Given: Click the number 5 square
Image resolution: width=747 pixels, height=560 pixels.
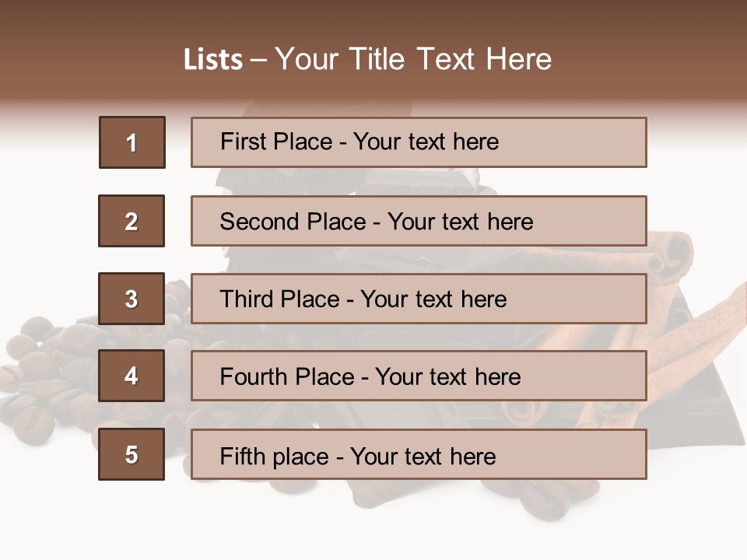Looking at the screenshot, I should (132, 454).
